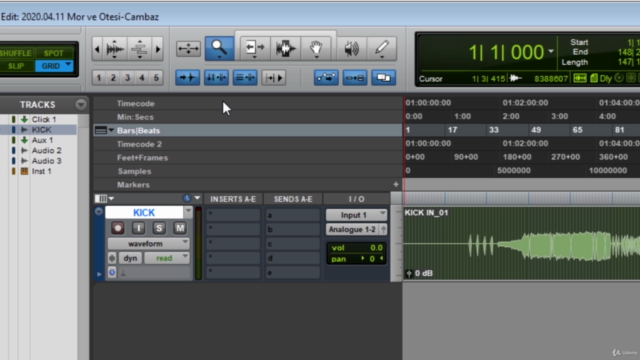Click audio waveform zoom button
Image resolution: width=640 pixels, height=360 pixels.
click(114, 49)
